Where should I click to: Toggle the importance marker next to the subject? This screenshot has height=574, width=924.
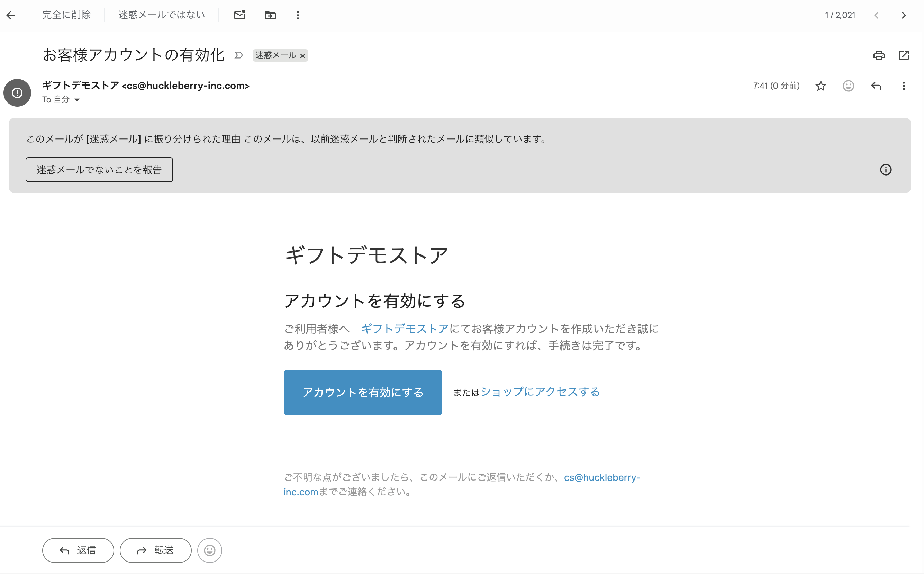tap(238, 55)
